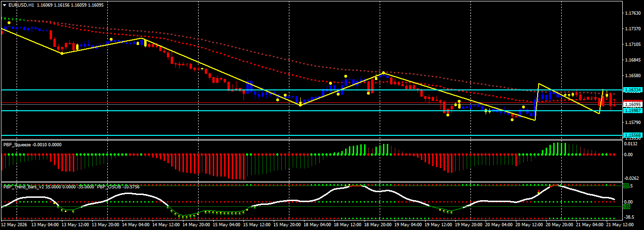Click the 1.16580 price scale label
This screenshot has width=644, height=230.
coord(632,76)
